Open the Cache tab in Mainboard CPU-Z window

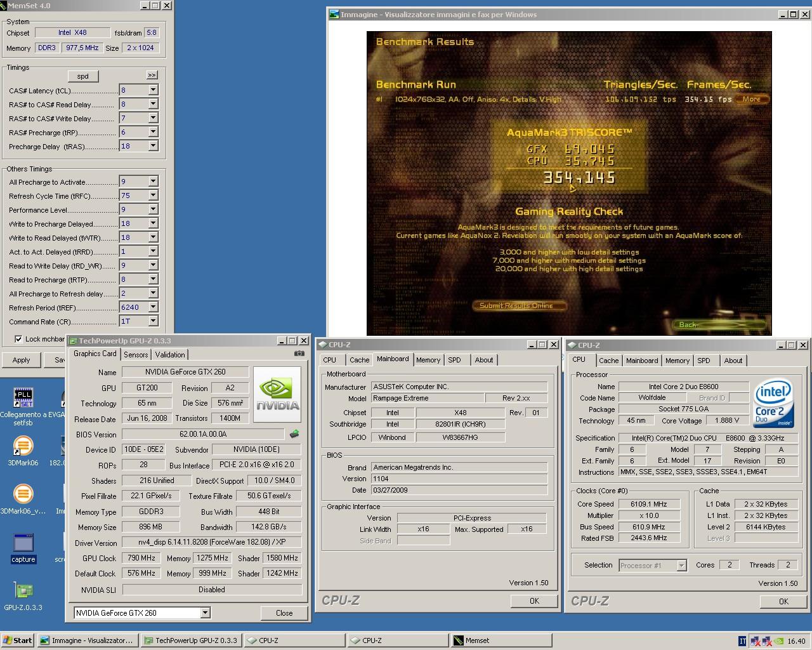tap(359, 360)
